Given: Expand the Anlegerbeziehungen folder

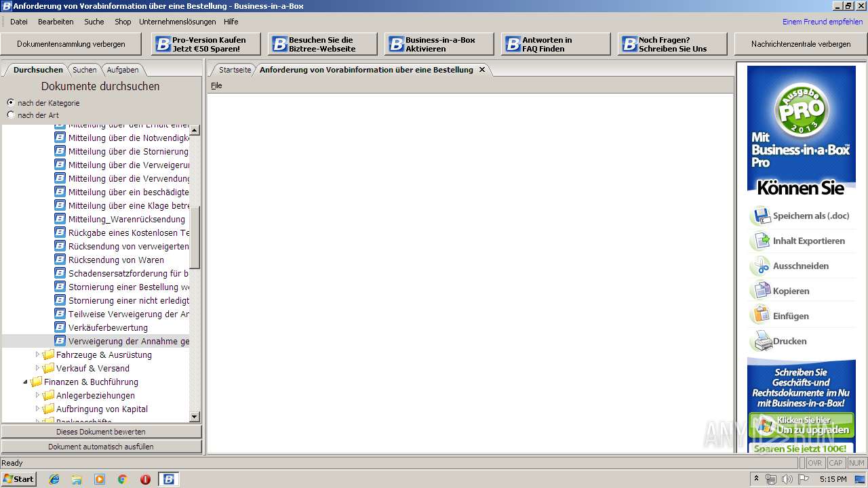Looking at the screenshot, I should (x=38, y=395).
